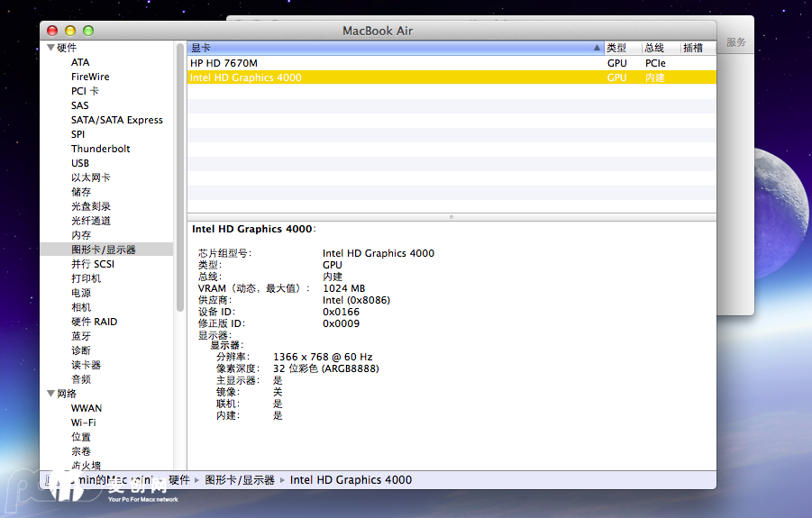Sort by 显卡 column header
812x518 pixels.
395,48
